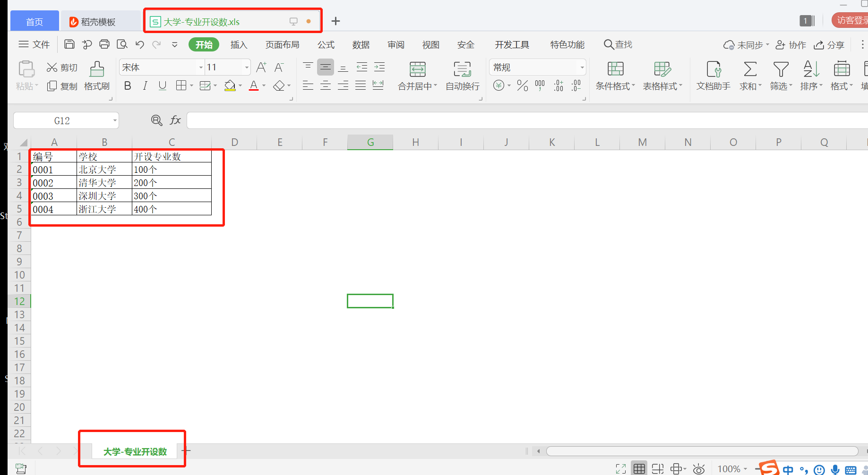
Task: Align text left horizontally
Action: 308,85
